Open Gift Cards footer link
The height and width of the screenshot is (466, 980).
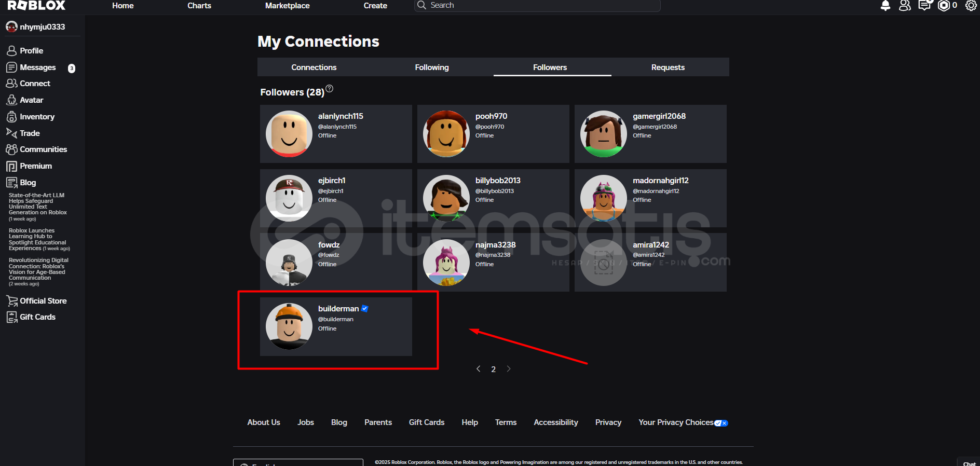427,422
